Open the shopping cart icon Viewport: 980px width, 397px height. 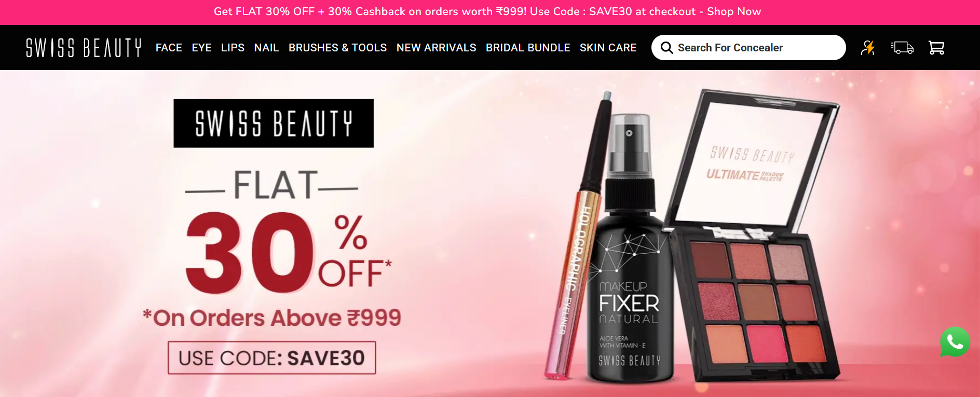coord(936,48)
